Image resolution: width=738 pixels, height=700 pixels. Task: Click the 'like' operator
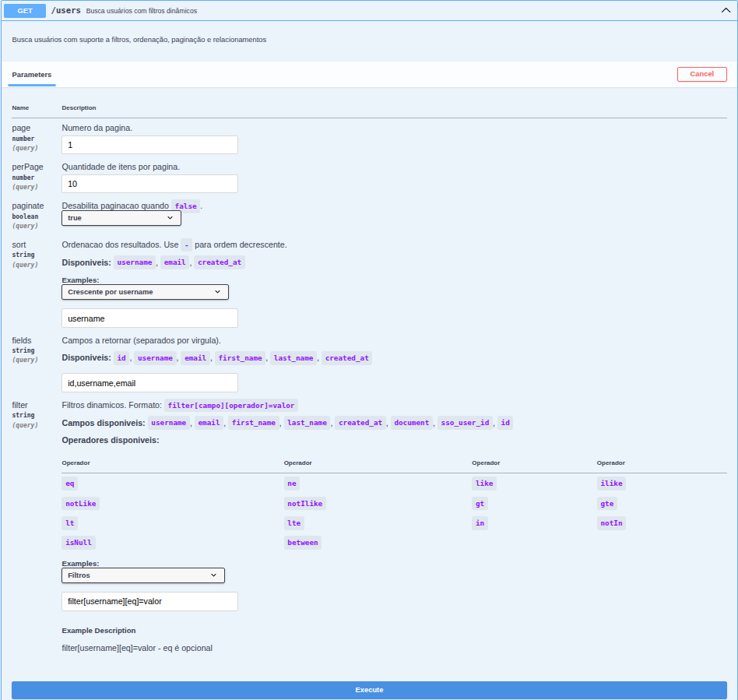click(484, 484)
